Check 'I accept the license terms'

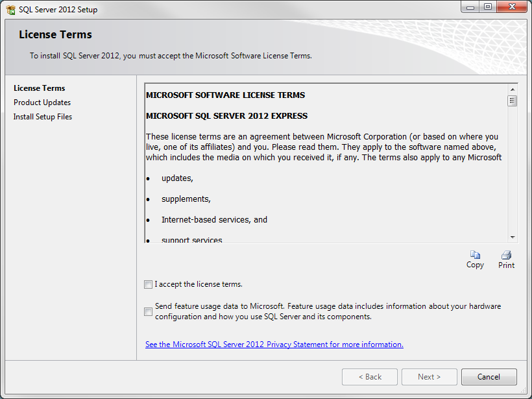(149, 284)
